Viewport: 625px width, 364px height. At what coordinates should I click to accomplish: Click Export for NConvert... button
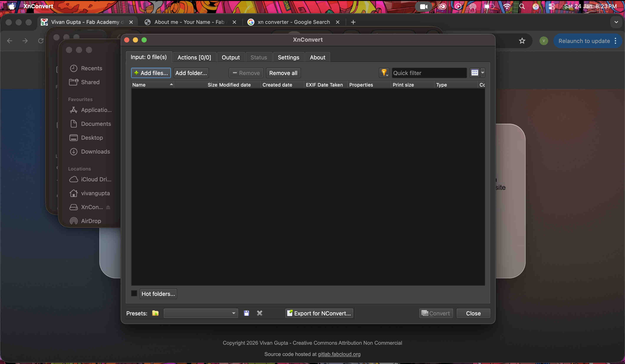pos(319,313)
